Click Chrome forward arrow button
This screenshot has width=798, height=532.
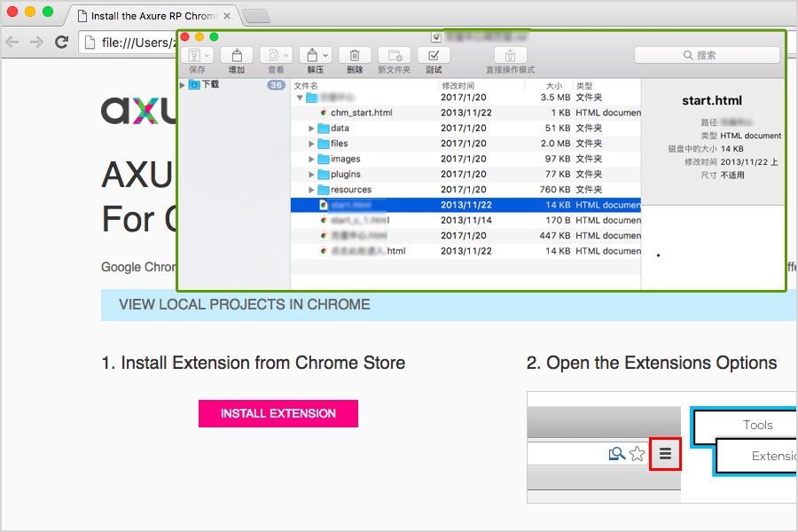(36, 43)
